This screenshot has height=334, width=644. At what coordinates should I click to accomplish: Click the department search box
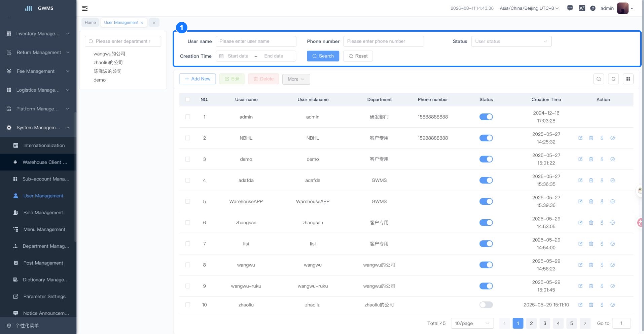pyautogui.click(x=123, y=41)
